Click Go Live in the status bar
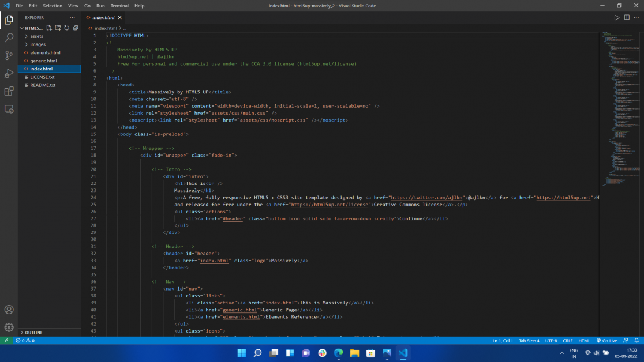 coord(606,341)
